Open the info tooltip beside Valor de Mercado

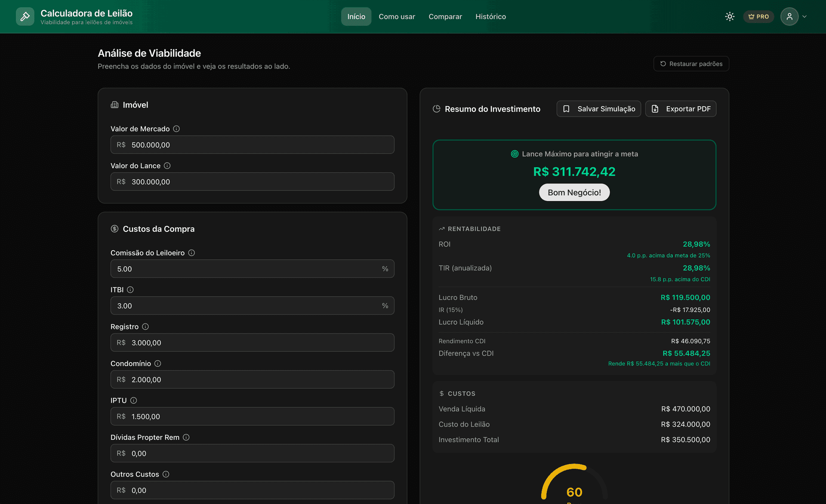coord(177,129)
